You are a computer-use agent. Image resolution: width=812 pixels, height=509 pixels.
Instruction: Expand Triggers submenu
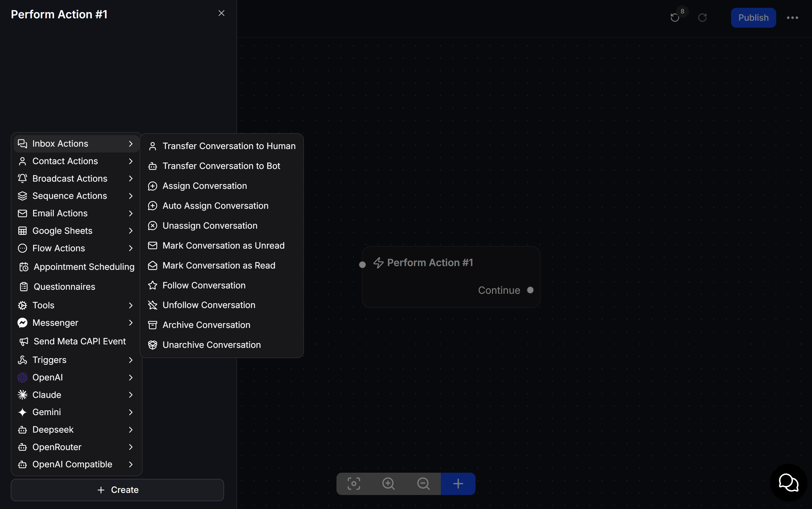76,360
